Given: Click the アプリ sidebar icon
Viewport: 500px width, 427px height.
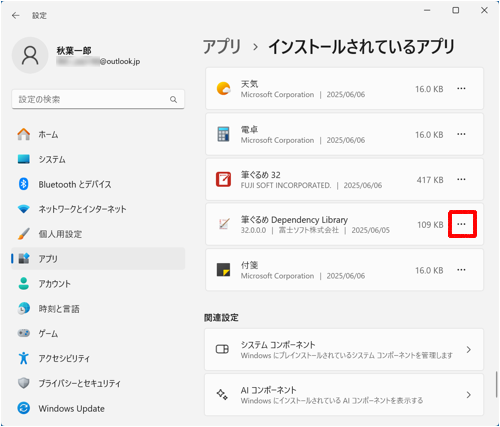Looking at the screenshot, I should [24, 259].
